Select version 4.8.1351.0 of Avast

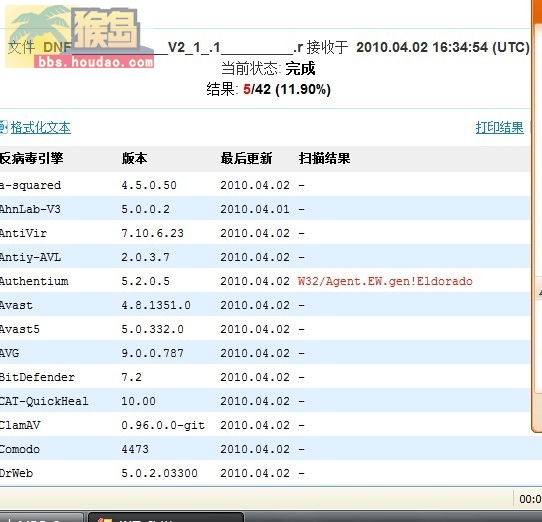[156, 305]
